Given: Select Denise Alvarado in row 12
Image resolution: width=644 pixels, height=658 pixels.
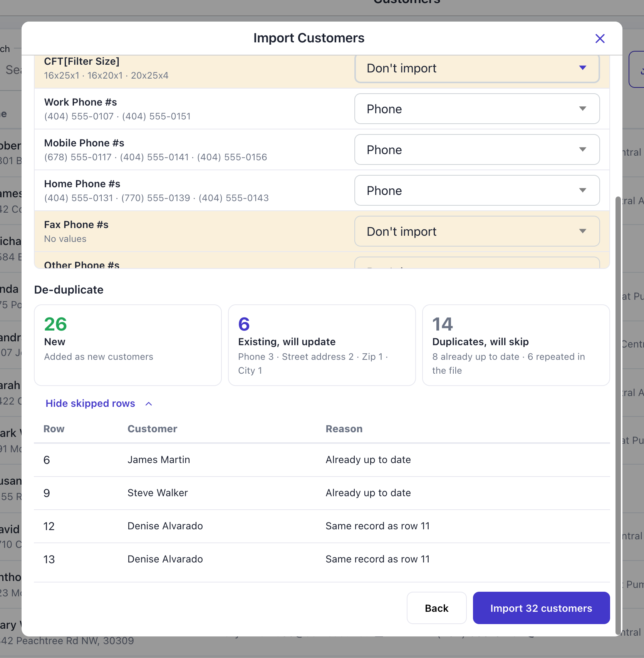Looking at the screenshot, I should click(165, 526).
